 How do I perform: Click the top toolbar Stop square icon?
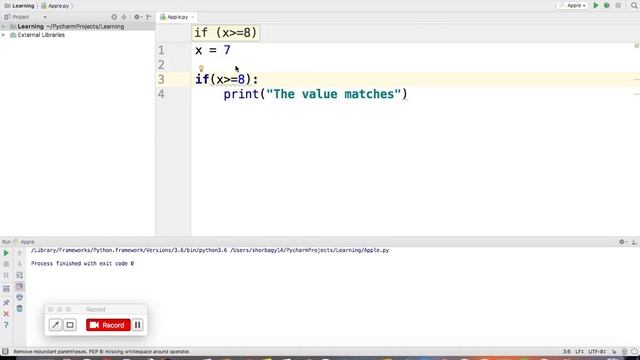[x=618, y=6]
